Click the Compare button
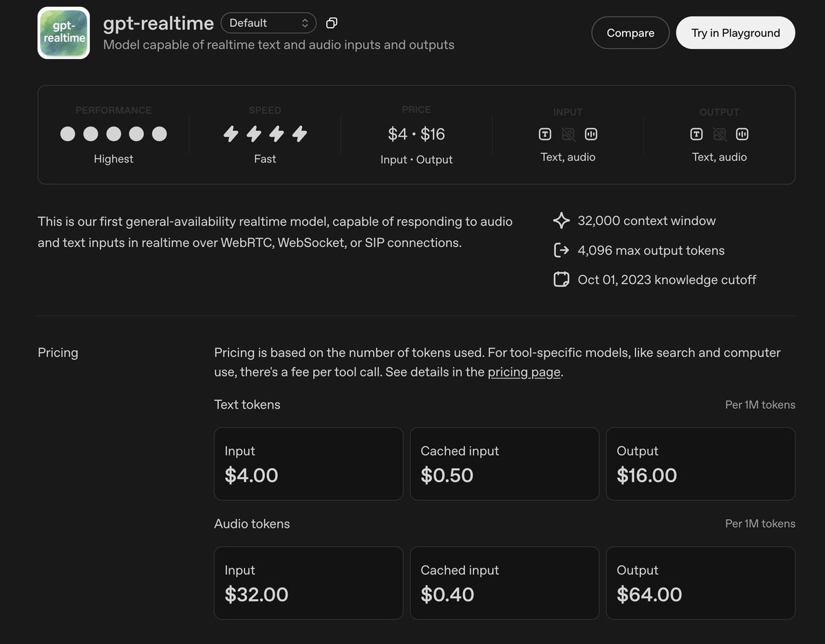Viewport: 825px width, 644px height. [630, 33]
